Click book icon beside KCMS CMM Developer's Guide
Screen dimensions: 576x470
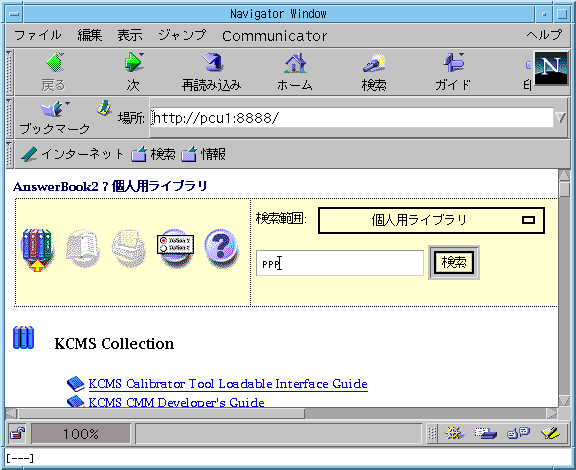click(x=76, y=401)
